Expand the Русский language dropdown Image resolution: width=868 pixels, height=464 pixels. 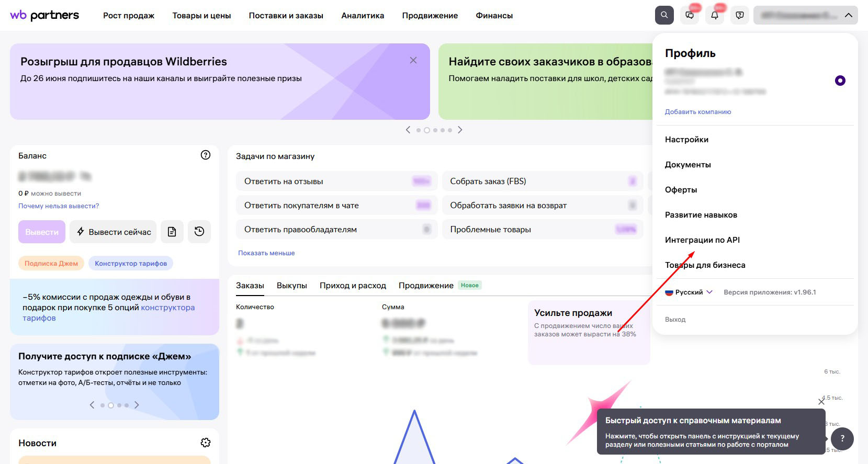[x=689, y=292]
